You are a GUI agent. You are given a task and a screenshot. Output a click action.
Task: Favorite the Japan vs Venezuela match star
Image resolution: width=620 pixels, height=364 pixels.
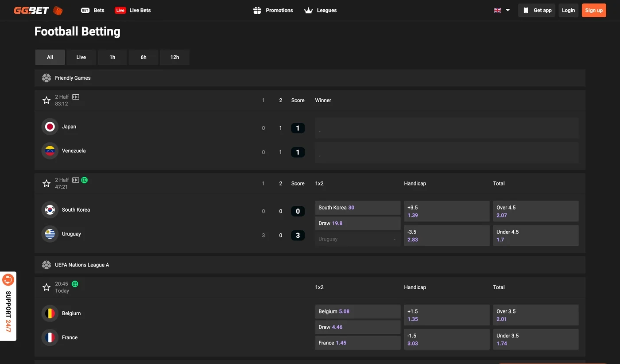pos(46,101)
